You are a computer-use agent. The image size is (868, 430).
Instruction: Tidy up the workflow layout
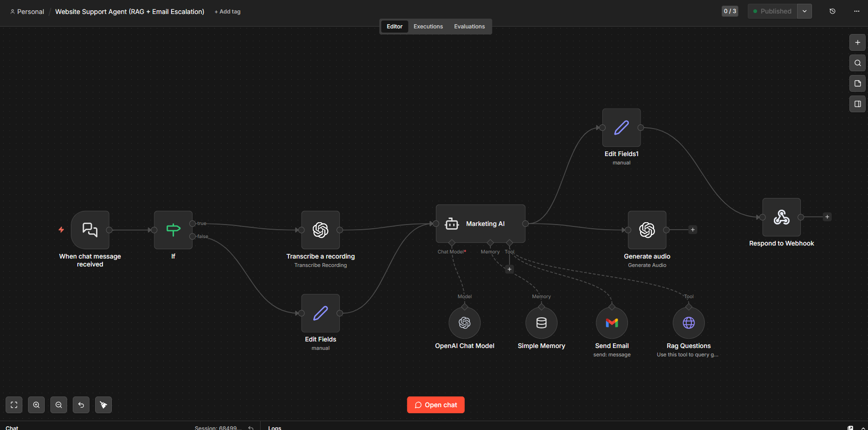tap(103, 405)
